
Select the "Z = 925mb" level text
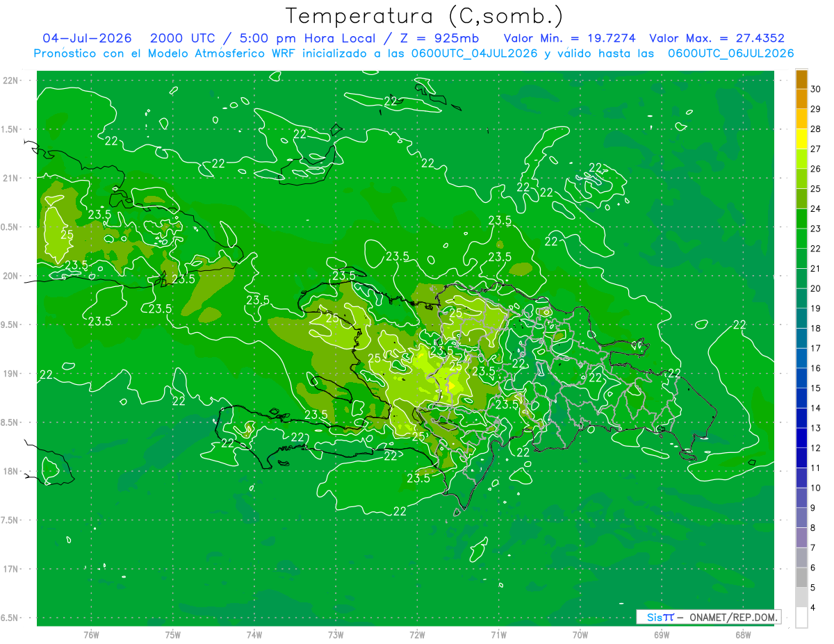point(441,38)
